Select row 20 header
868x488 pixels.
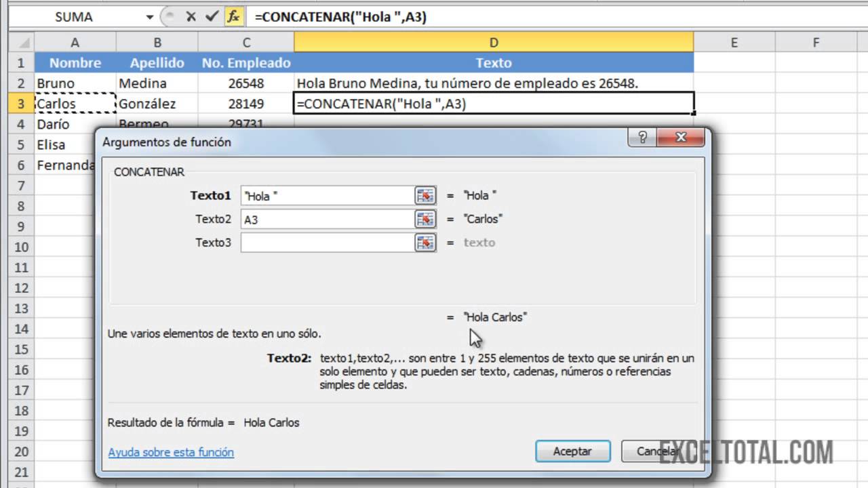pyautogui.click(x=21, y=451)
